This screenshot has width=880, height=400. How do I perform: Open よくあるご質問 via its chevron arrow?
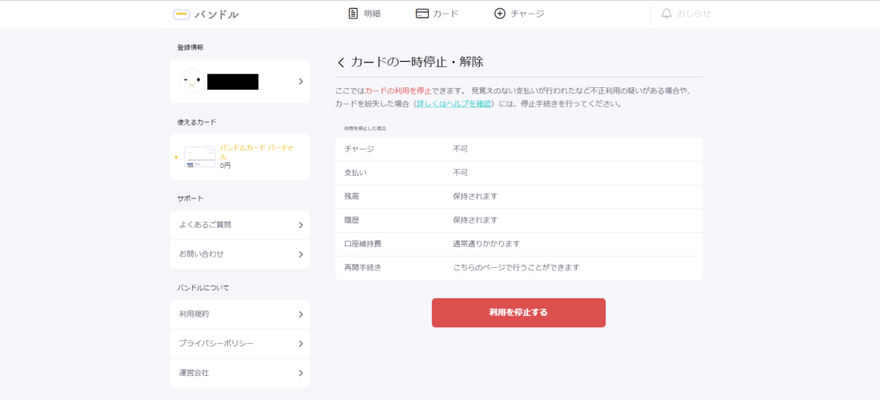coord(301,225)
